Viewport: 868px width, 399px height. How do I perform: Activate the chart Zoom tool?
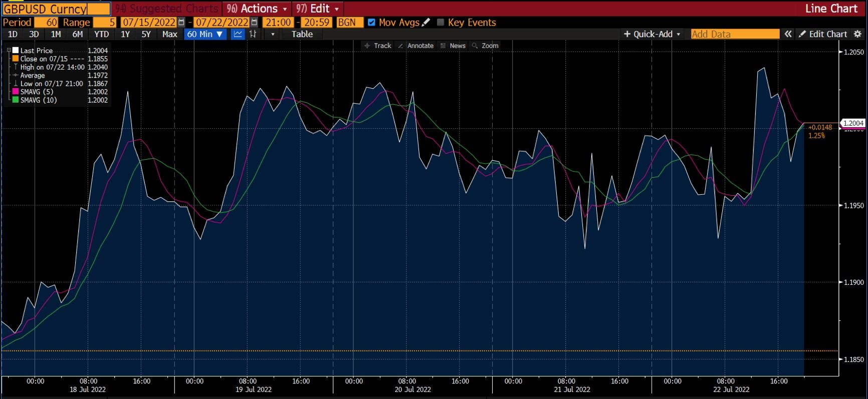coord(485,46)
